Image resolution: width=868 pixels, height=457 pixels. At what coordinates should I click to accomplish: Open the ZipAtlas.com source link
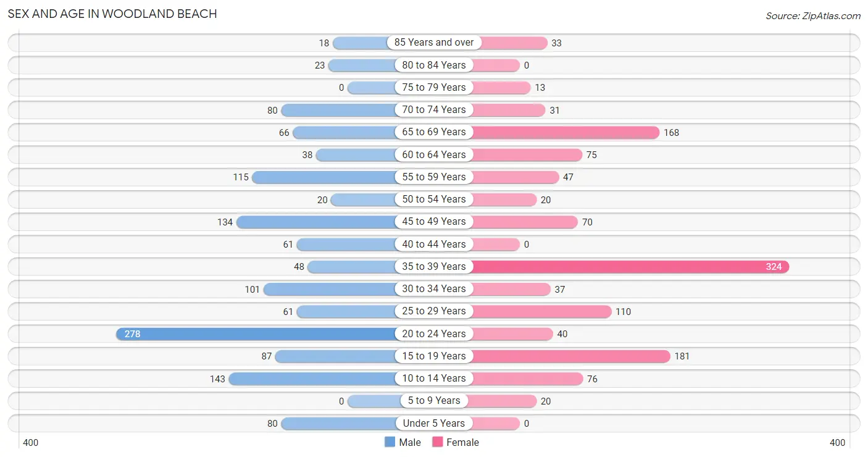point(813,16)
